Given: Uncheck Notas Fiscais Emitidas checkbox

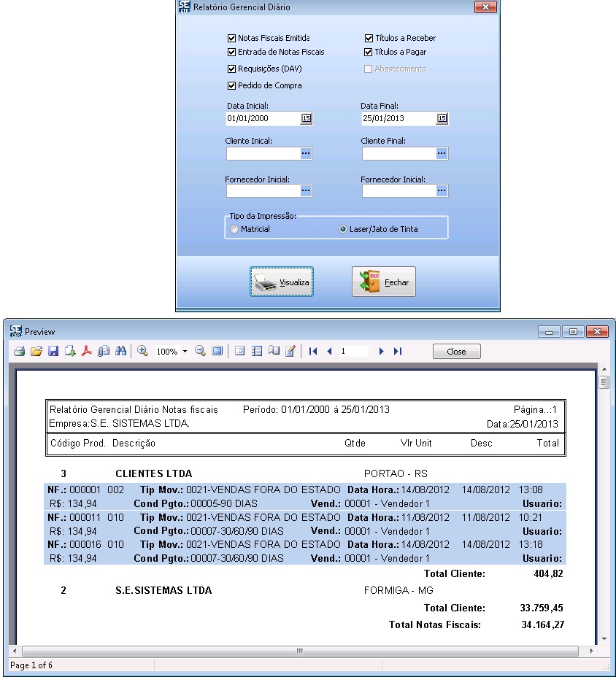Looking at the screenshot, I should pos(231,38).
